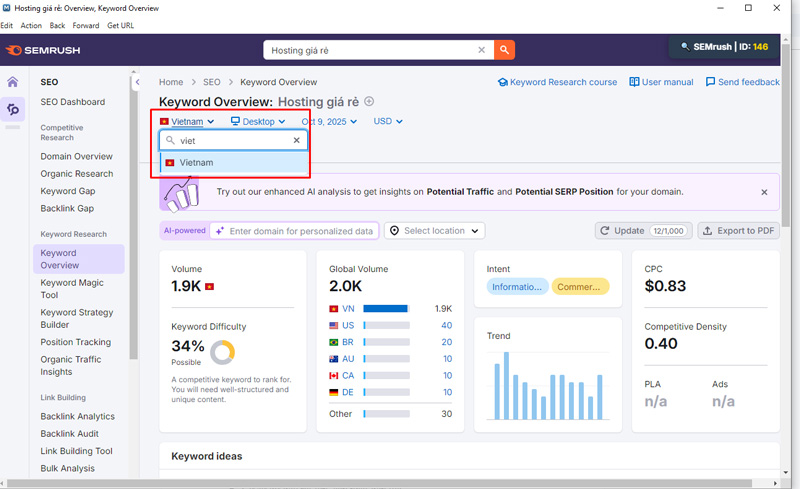
Task: Clear the 'viet' country filter text
Action: [296, 141]
